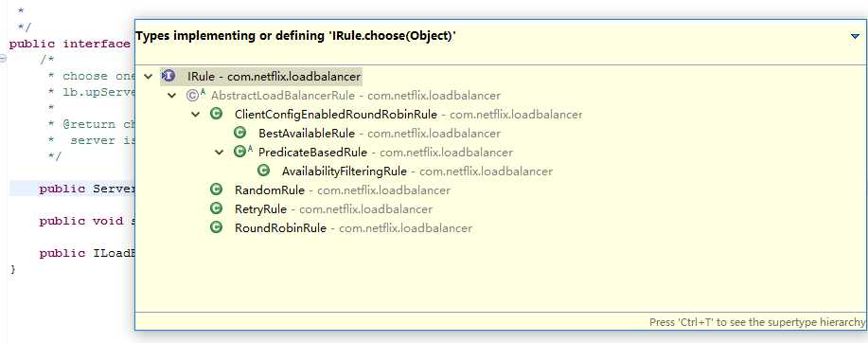Collapse the IRule root node
This screenshot has width=868, height=343.
(x=149, y=77)
